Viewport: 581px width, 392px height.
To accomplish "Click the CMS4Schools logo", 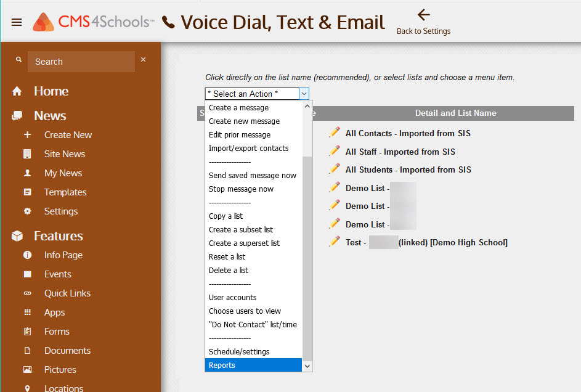I will pyautogui.click(x=93, y=22).
